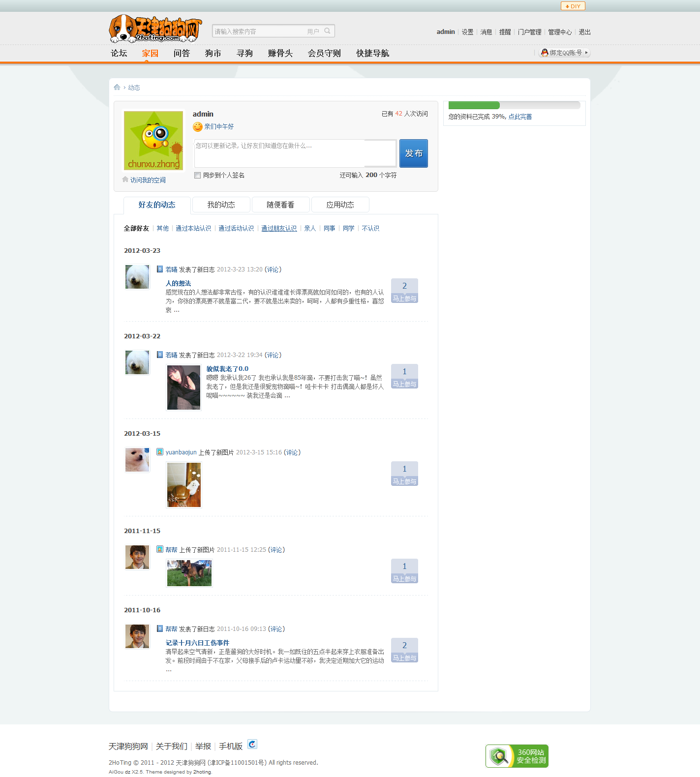The width and height of the screenshot is (700, 777).
Task: Open the 用户 search type dropdown
Action: [313, 31]
